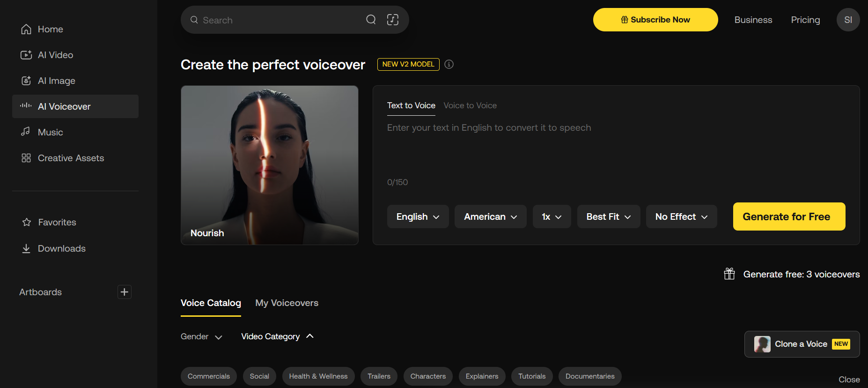Viewport: 868px width, 388px height.
Task: Toggle the Health & Wellness filter chip
Action: click(x=318, y=376)
